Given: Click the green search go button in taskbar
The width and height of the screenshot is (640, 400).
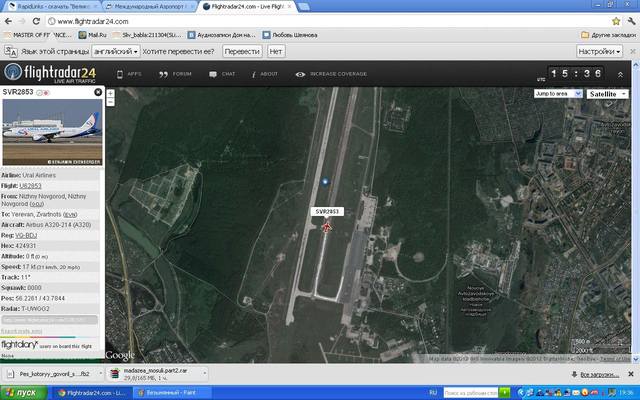Looking at the screenshot, I should pyautogui.click(x=505, y=393).
